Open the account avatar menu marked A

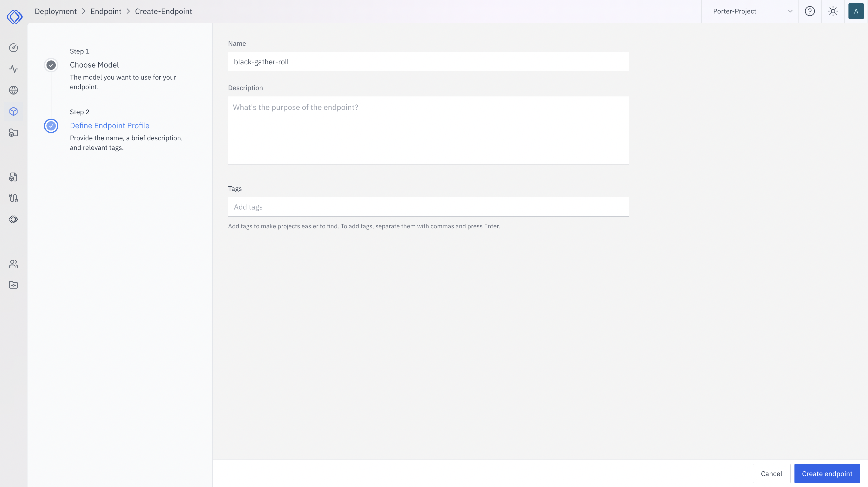coord(856,11)
